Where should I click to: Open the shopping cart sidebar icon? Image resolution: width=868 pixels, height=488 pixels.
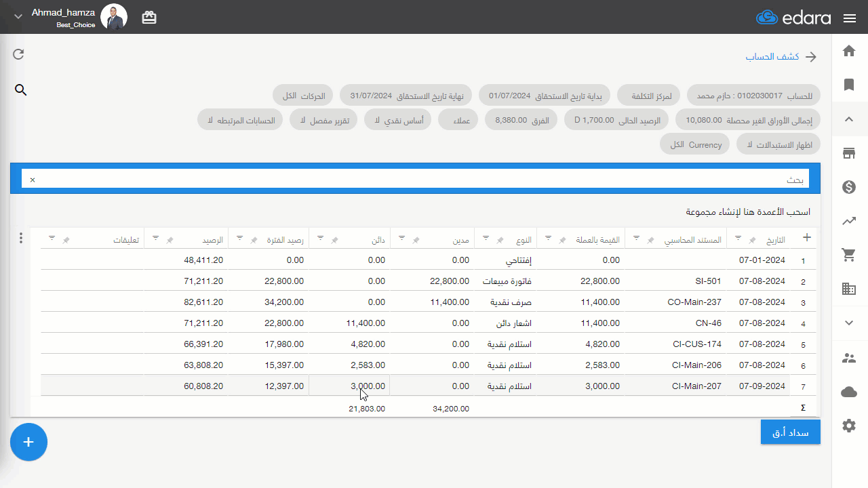(849, 255)
